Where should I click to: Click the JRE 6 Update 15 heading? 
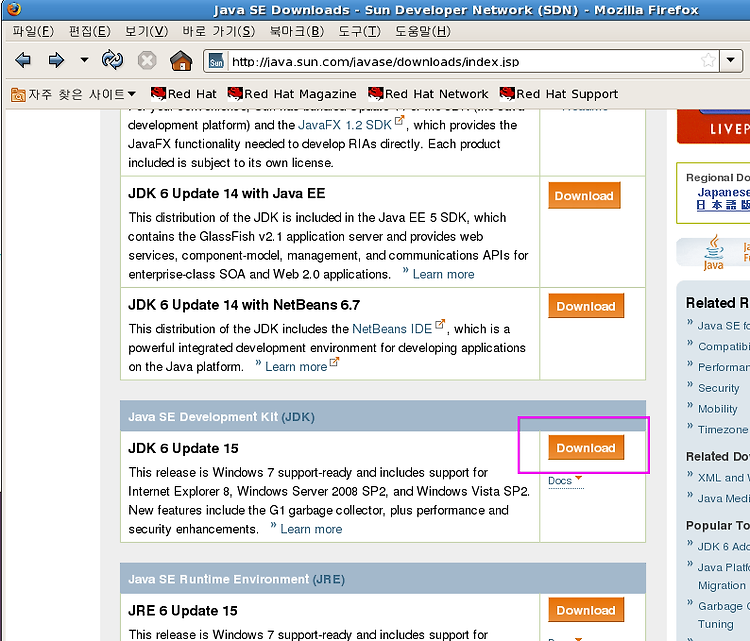[183, 610]
